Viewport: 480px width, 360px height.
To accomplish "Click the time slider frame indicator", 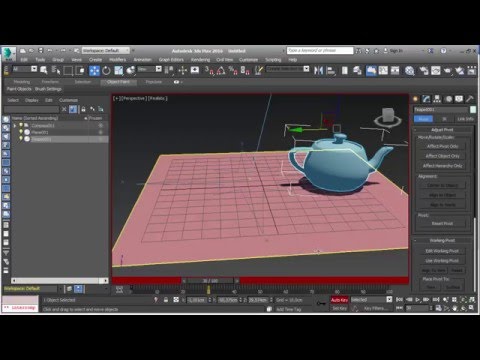I will 210,281.
